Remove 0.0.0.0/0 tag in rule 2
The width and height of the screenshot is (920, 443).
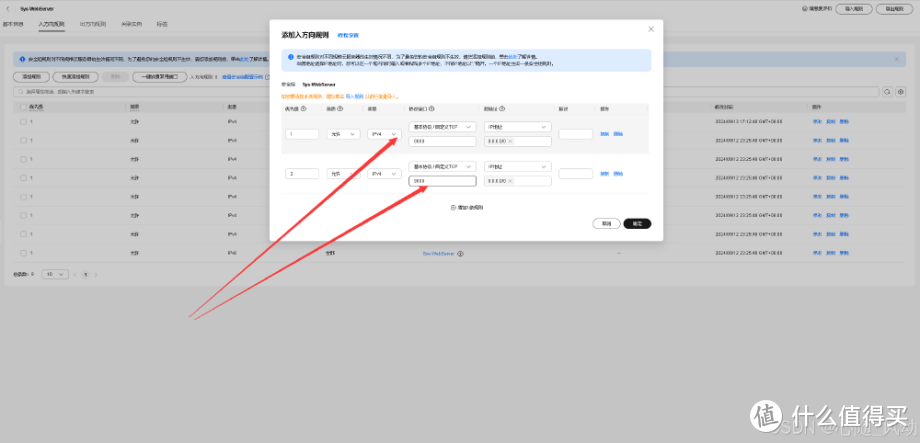click(510, 181)
